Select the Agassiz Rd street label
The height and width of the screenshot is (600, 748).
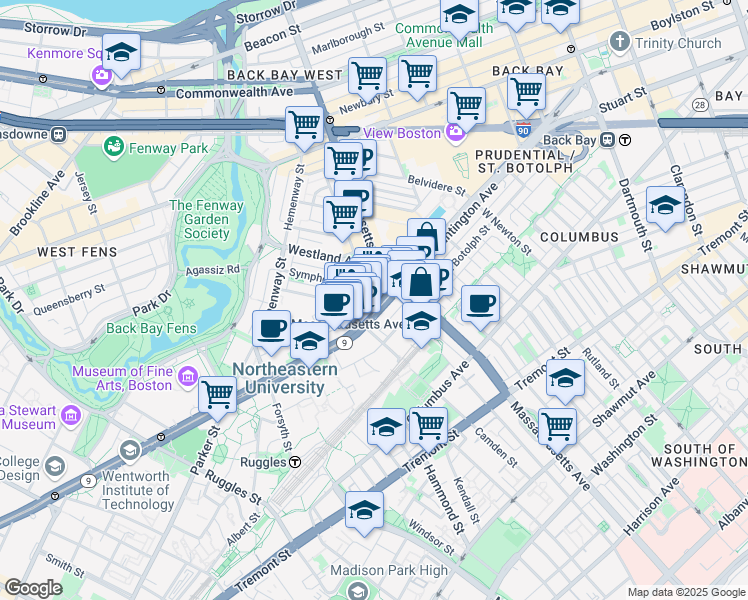pyautogui.click(x=213, y=270)
